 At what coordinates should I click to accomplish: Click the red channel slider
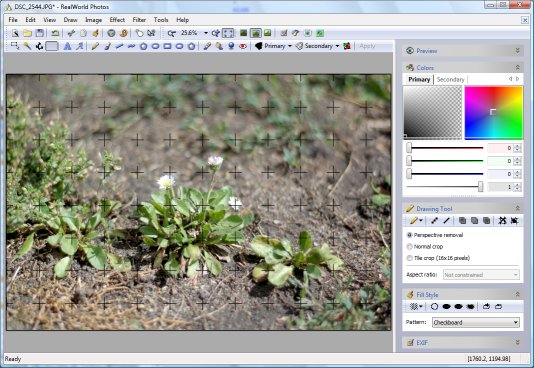point(445,148)
